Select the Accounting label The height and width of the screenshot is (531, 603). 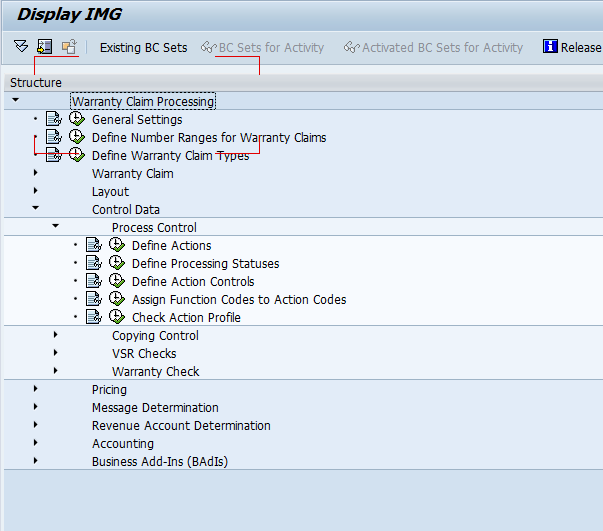pos(123,444)
